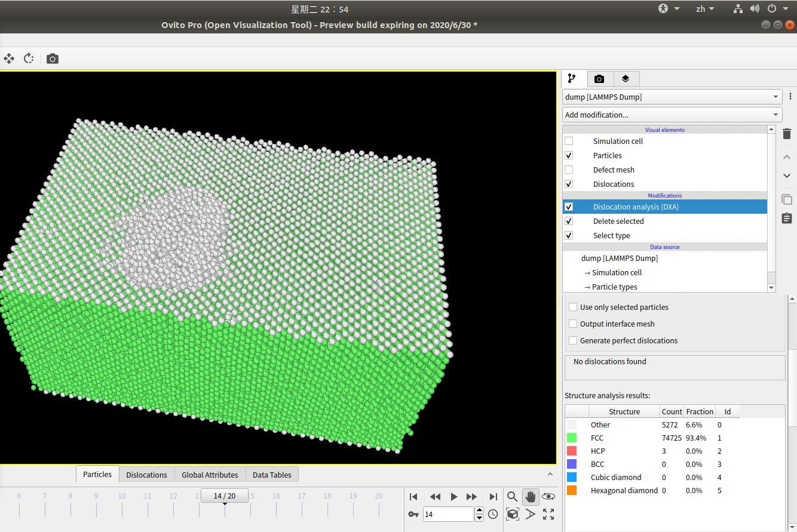Select the rotate view tool
Viewport: 797px width, 532px height.
click(28, 59)
